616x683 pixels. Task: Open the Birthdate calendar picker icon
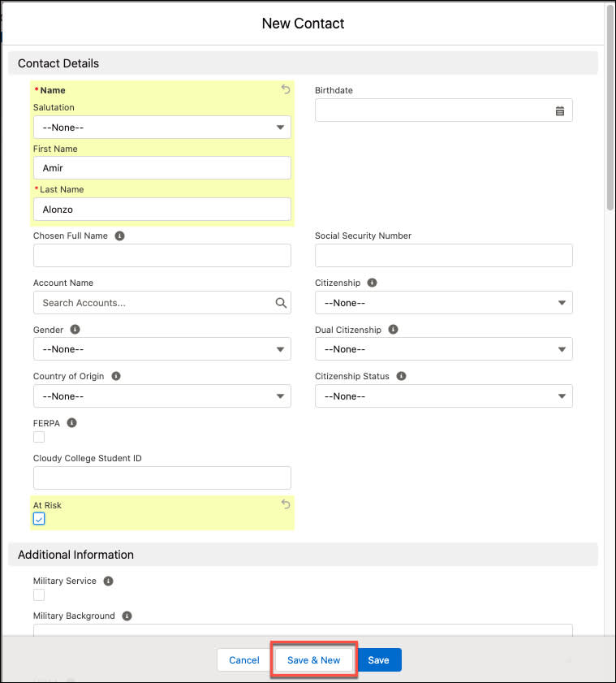click(560, 110)
